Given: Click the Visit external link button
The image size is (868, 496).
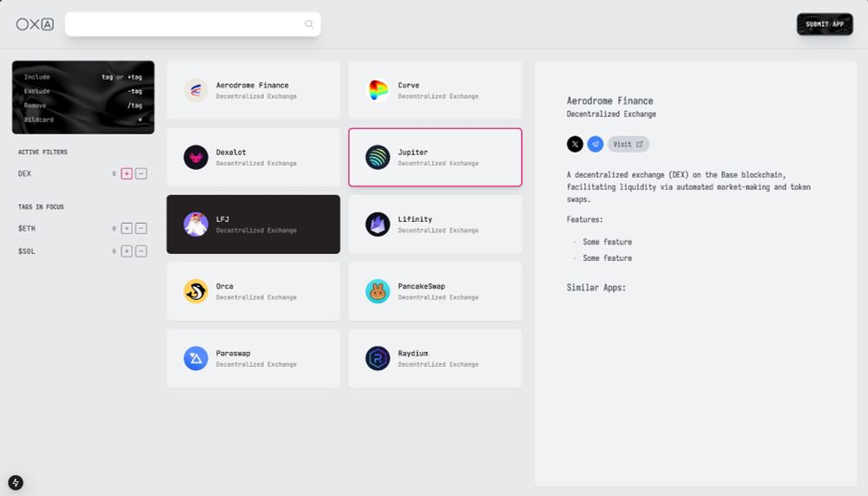Looking at the screenshot, I should click(x=628, y=144).
